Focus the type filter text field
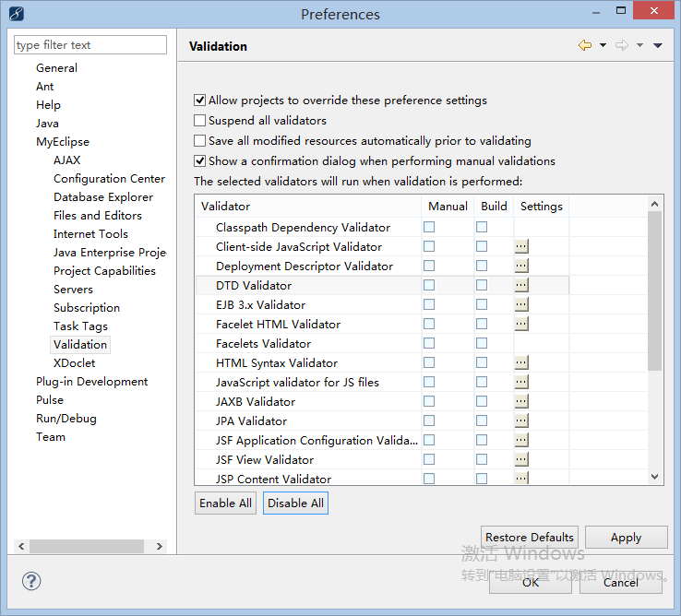 click(90, 45)
